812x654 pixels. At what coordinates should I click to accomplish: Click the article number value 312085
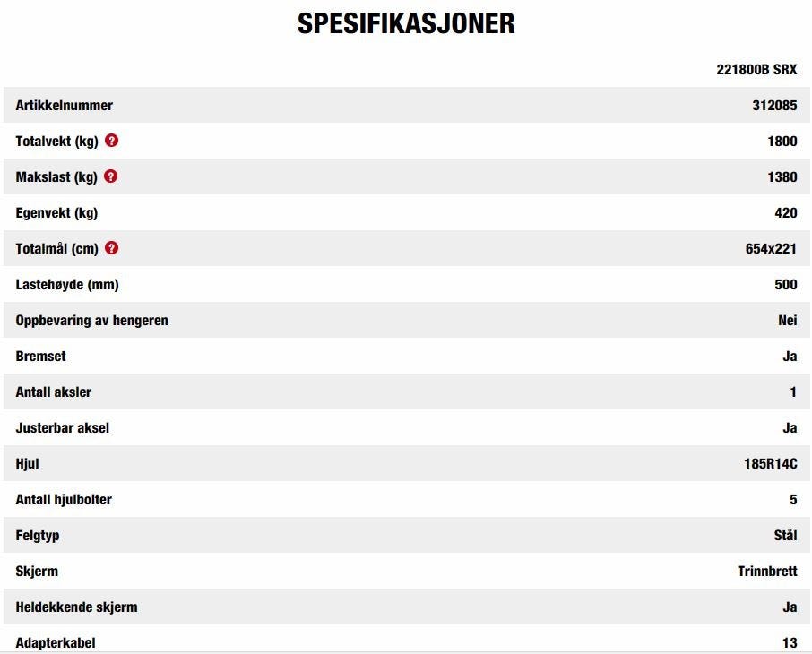774,106
